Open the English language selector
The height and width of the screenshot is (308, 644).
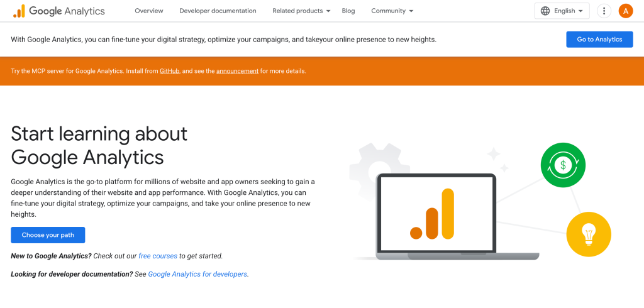[x=562, y=11]
